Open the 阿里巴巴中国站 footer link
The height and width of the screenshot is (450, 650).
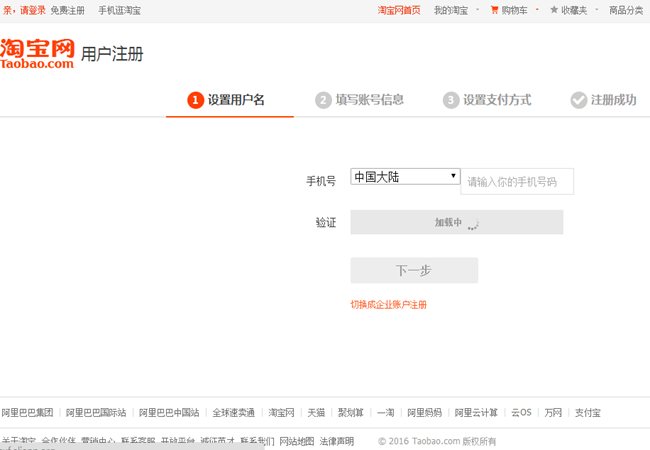click(169, 412)
